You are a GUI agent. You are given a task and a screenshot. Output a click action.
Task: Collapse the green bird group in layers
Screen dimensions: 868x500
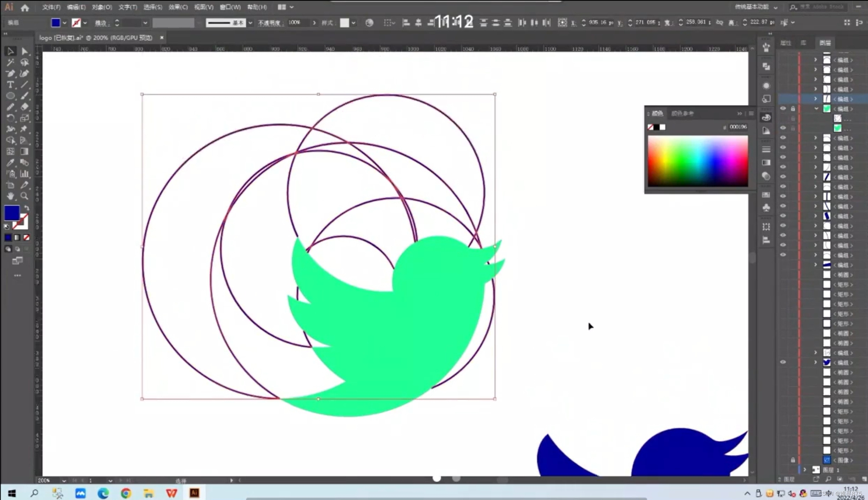click(x=816, y=109)
